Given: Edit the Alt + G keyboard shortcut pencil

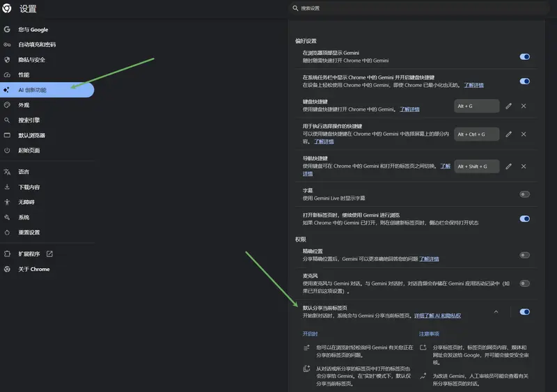Looking at the screenshot, I should pos(509,106).
